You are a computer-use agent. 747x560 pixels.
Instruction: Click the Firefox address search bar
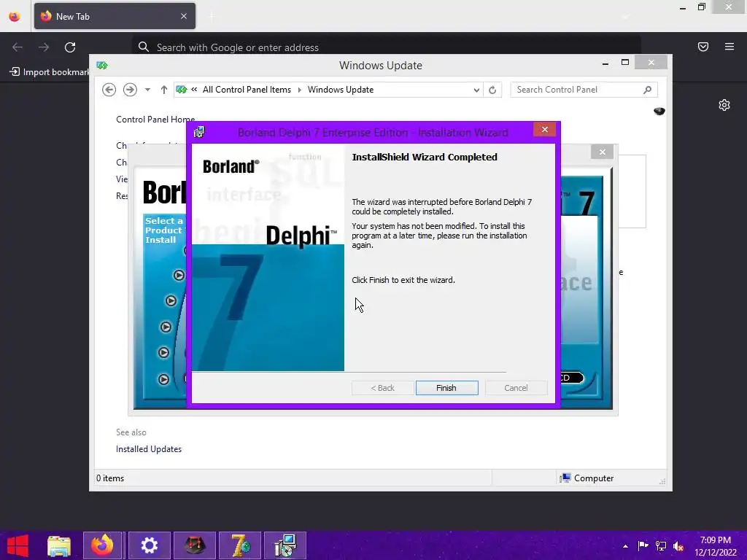tap(386, 47)
